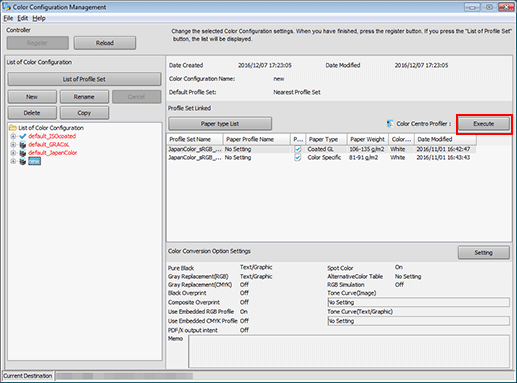Toggle the checkbox in the Color Specific row

coord(298,157)
